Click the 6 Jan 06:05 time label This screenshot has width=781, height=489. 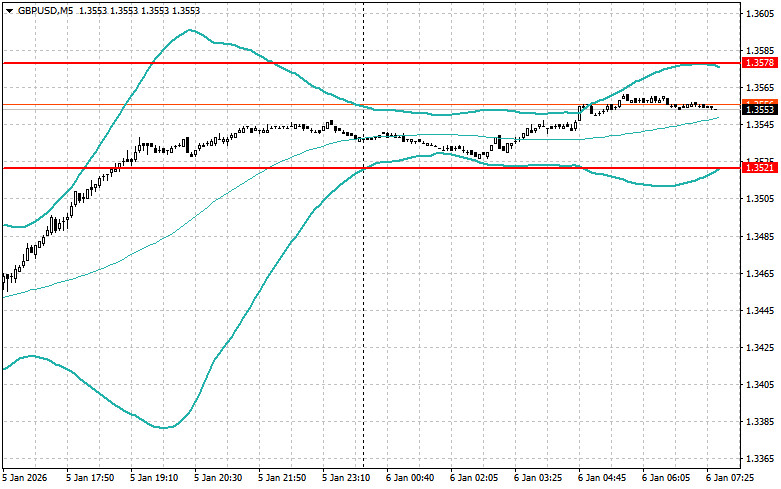click(666, 478)
